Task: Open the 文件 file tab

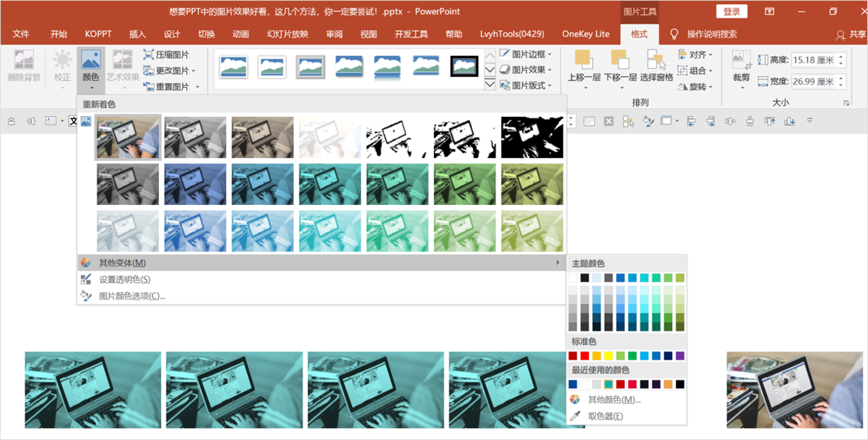Action: 21,34
